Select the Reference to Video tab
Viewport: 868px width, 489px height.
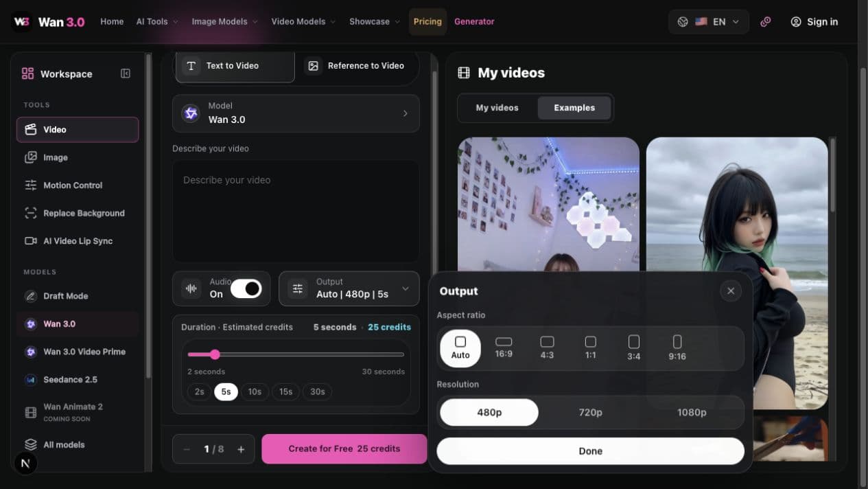pos(356,66)
